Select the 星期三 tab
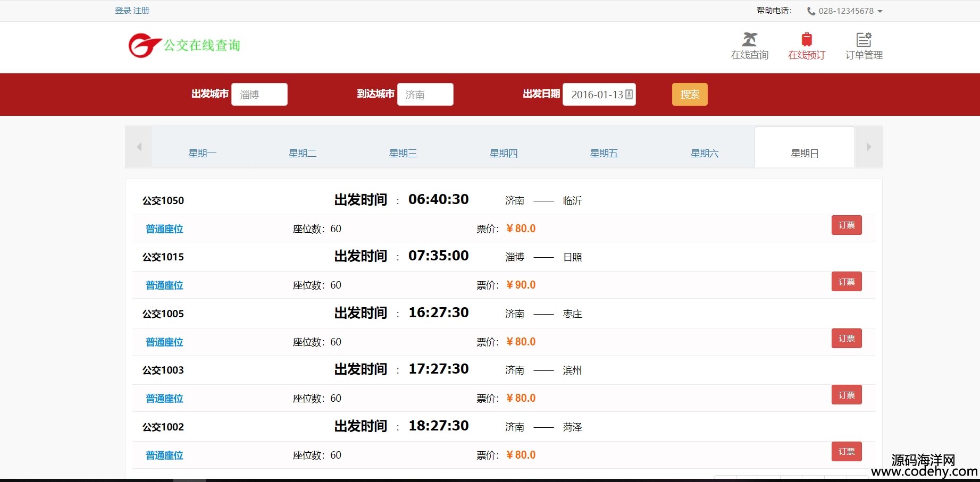Viewport: 980px width, 482px height. (x=403, y=153)
